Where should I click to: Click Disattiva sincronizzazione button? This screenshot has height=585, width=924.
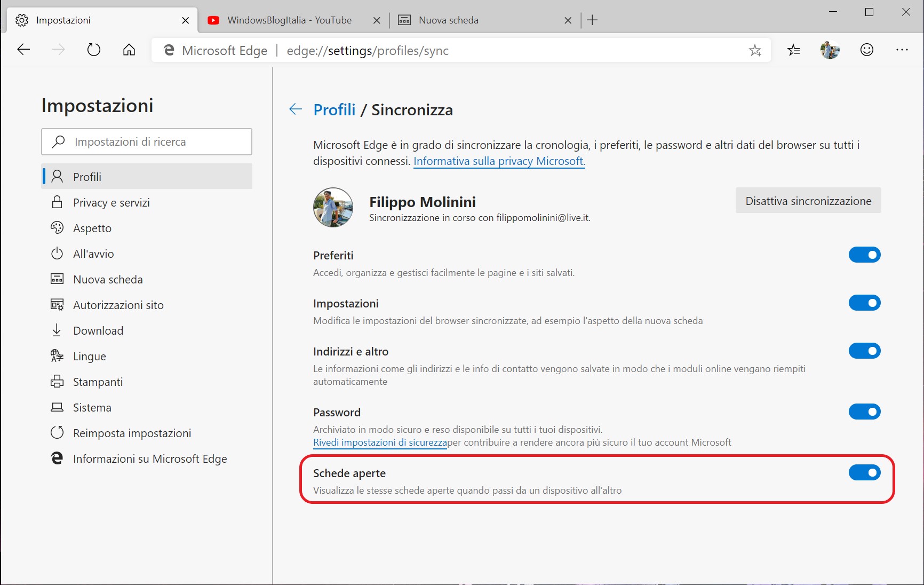pos(808,201)
